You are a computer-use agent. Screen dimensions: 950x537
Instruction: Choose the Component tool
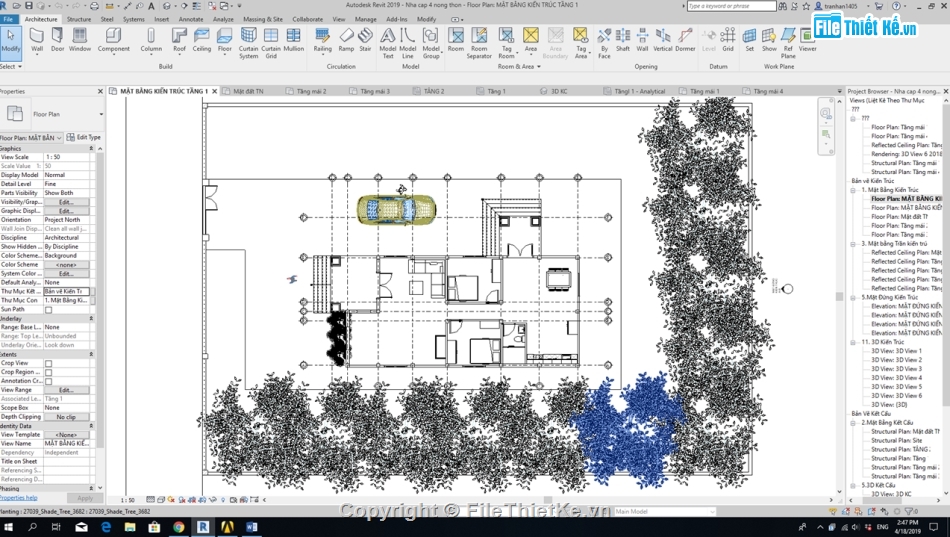click(x=113, y=40)
